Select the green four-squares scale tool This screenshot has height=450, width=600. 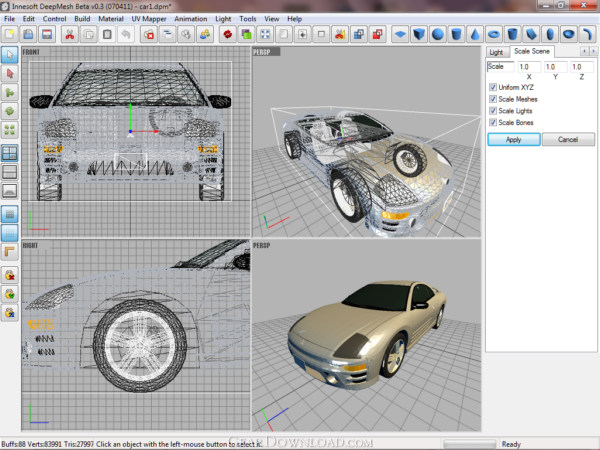[10, 130]
